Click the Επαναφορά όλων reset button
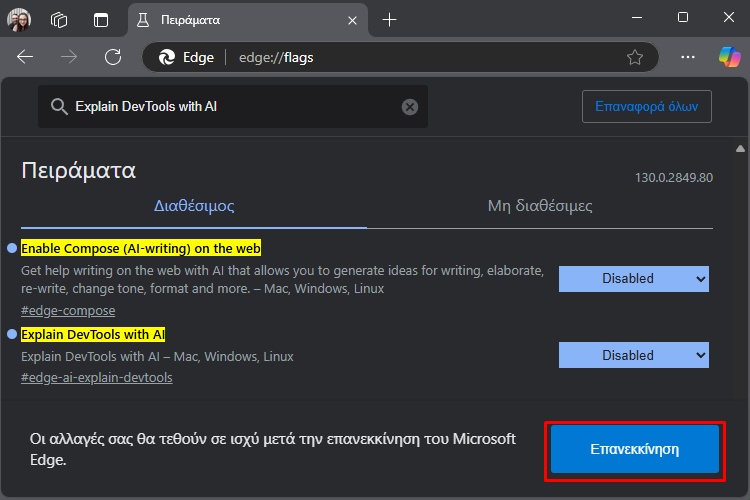 coord(647,106)
